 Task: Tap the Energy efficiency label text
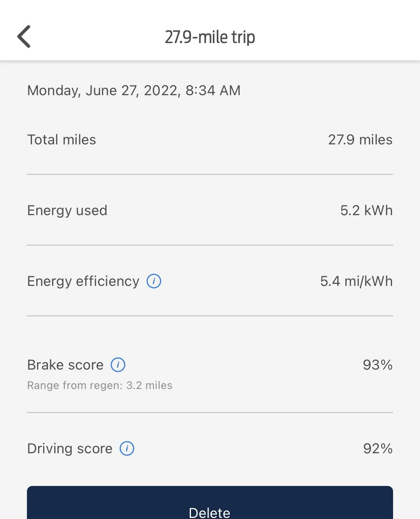click(83, 281)
